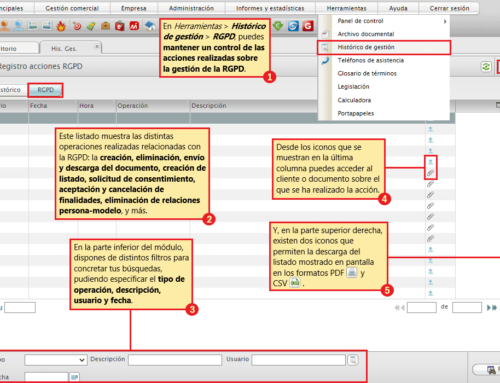
Task: Click the Descripción filter input field
Action: pos(175,360)
